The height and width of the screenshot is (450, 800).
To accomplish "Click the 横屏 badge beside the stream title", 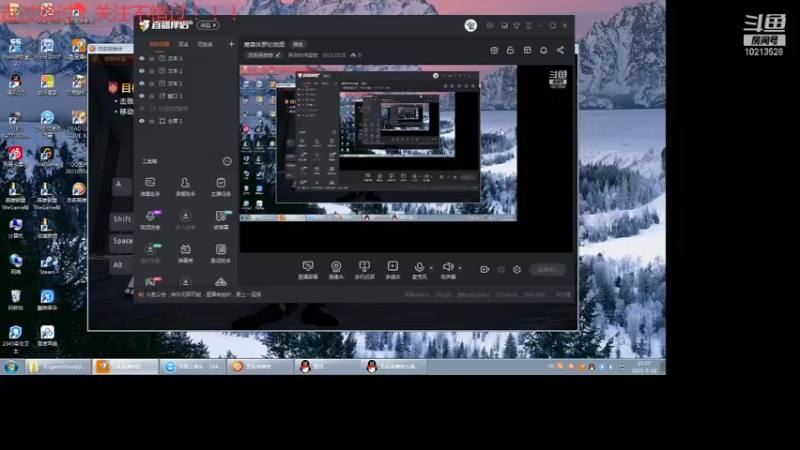I will click(x=298, y=44).
